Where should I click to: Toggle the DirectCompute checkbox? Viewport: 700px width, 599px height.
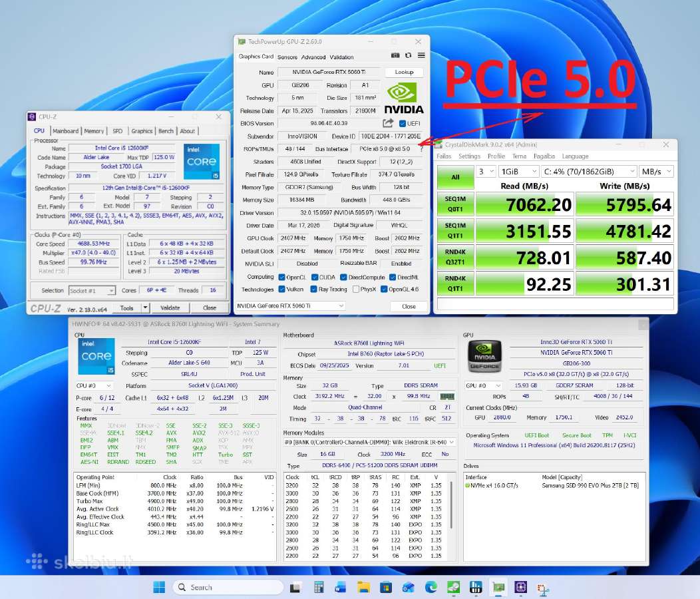point(343,277)
